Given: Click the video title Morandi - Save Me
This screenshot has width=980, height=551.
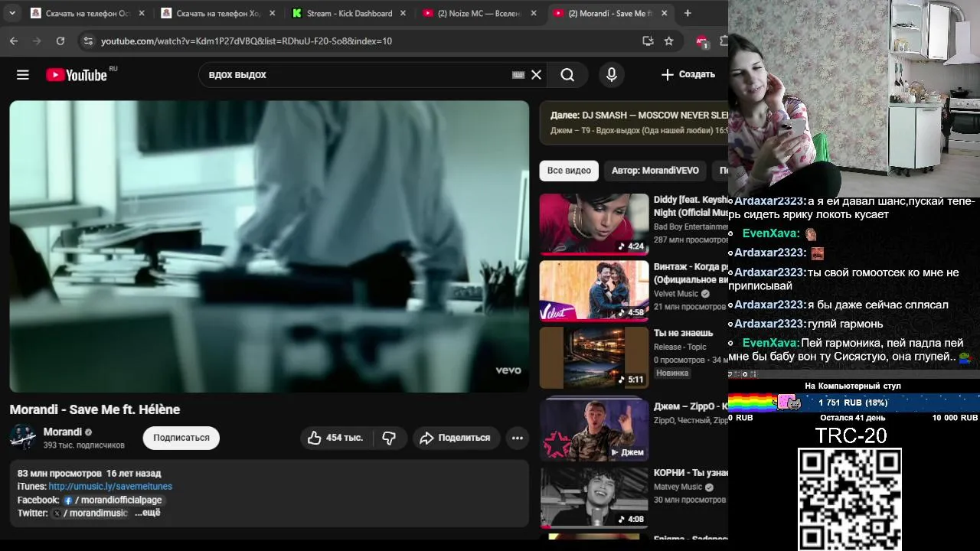Looking at the screenshot, I should (x=95, y=409).
